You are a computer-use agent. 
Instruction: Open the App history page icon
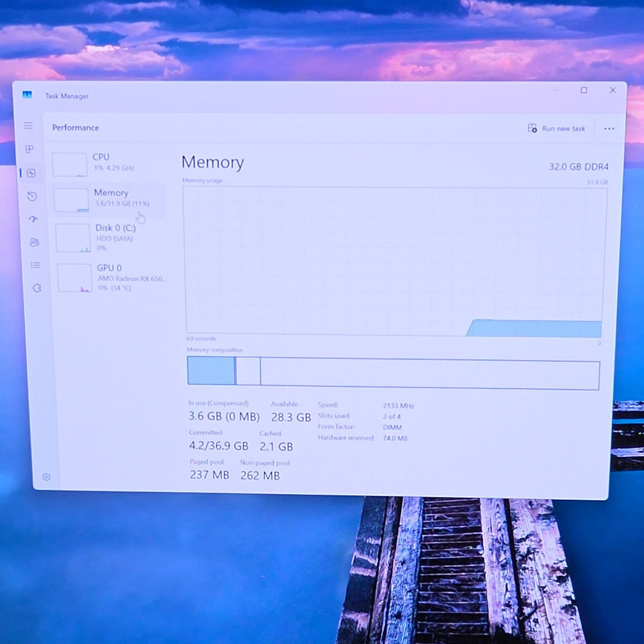click(32, 196)
